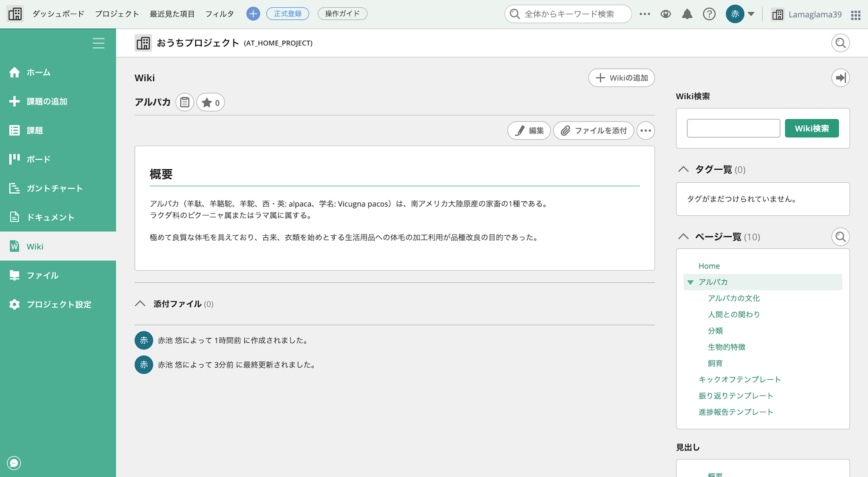868x477 pixels.
Task: Copy the アルパカ page title clipboard icon
Action: (185, 102)
